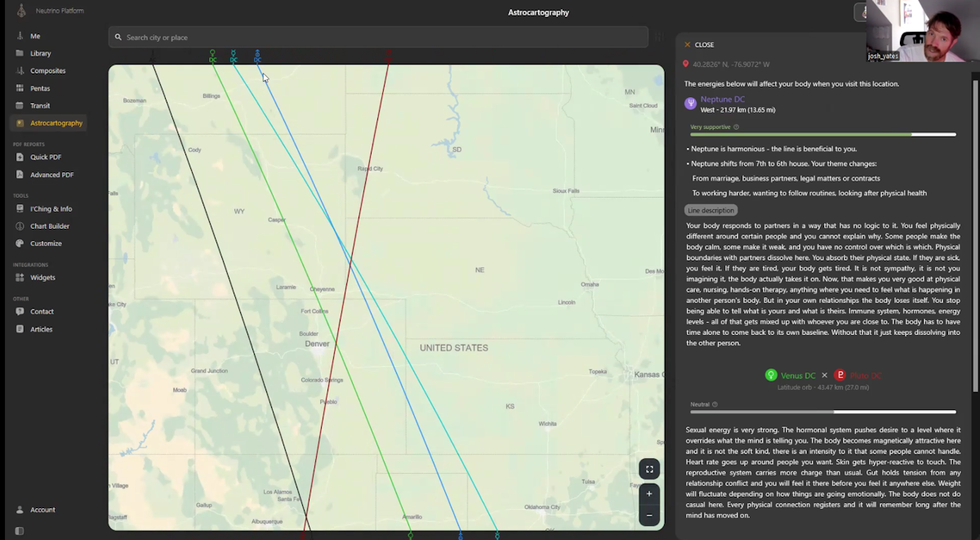Click the Line description pill button

[710, 210]
